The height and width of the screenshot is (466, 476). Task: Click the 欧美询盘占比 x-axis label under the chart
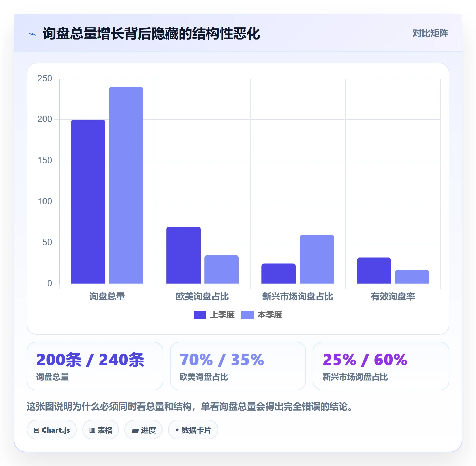click(x=202, y=297)
